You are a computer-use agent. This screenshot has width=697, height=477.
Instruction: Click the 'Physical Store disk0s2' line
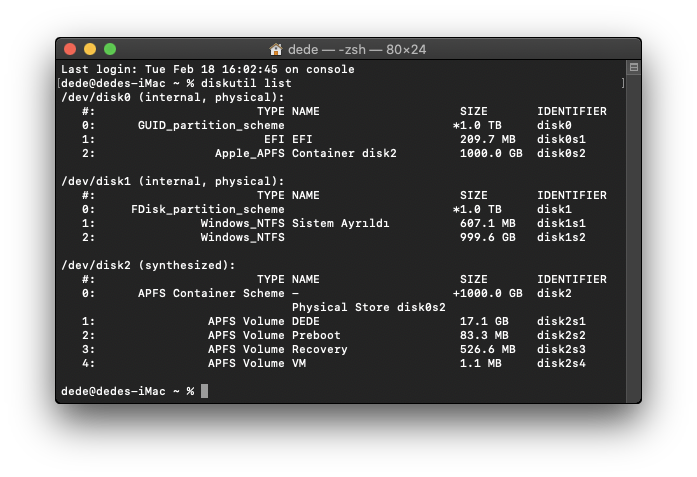(x=368, y=307)
